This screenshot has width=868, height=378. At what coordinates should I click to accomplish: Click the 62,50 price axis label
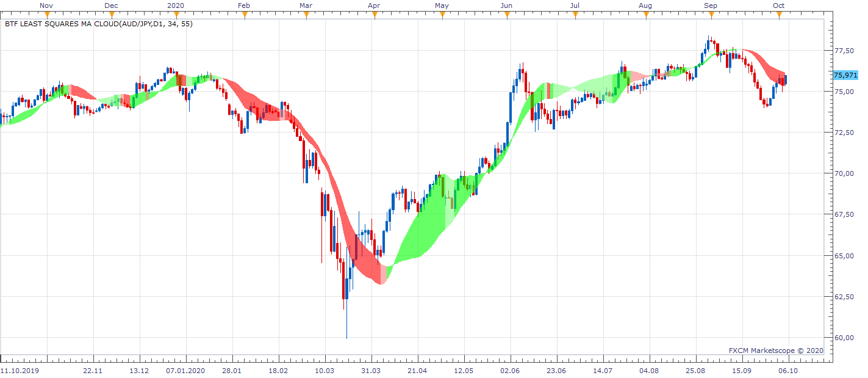[x=844, y=297]
